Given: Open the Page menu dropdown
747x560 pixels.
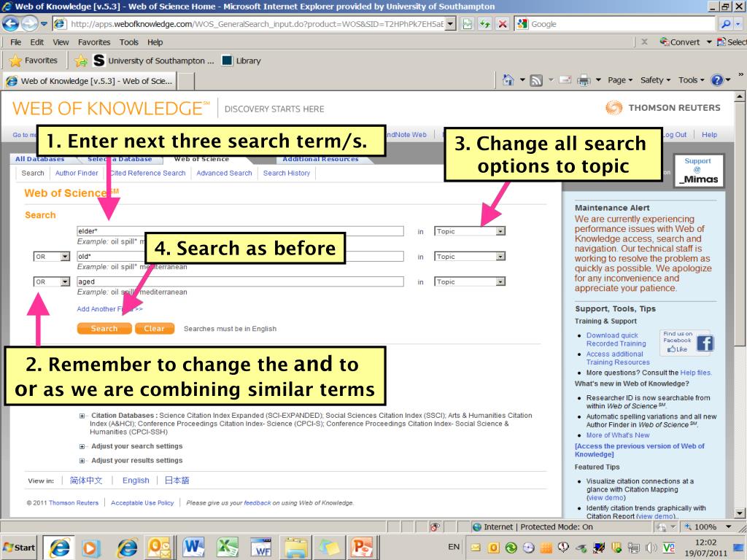Looking at the screenshot, I should tap(620, 80).
